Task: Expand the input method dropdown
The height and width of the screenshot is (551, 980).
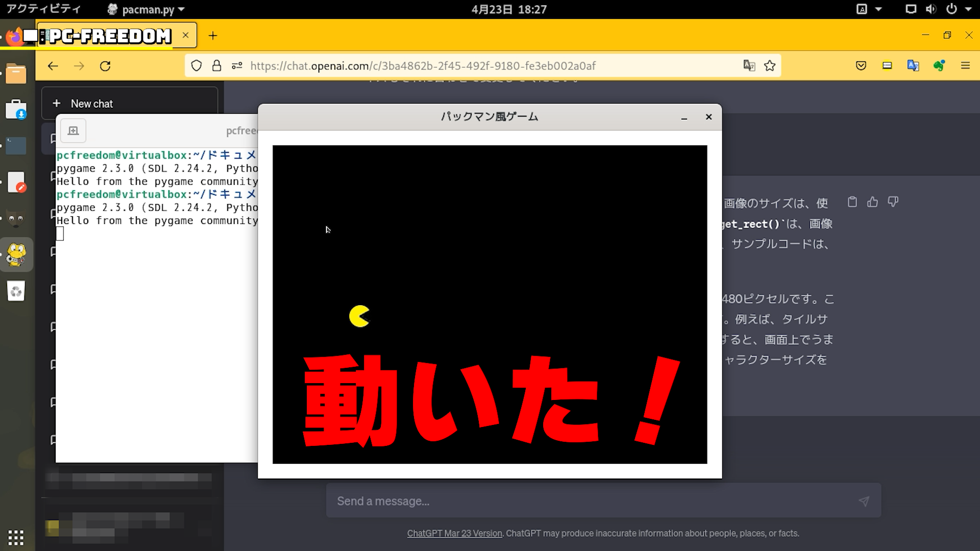Action: tap(878, 9)
